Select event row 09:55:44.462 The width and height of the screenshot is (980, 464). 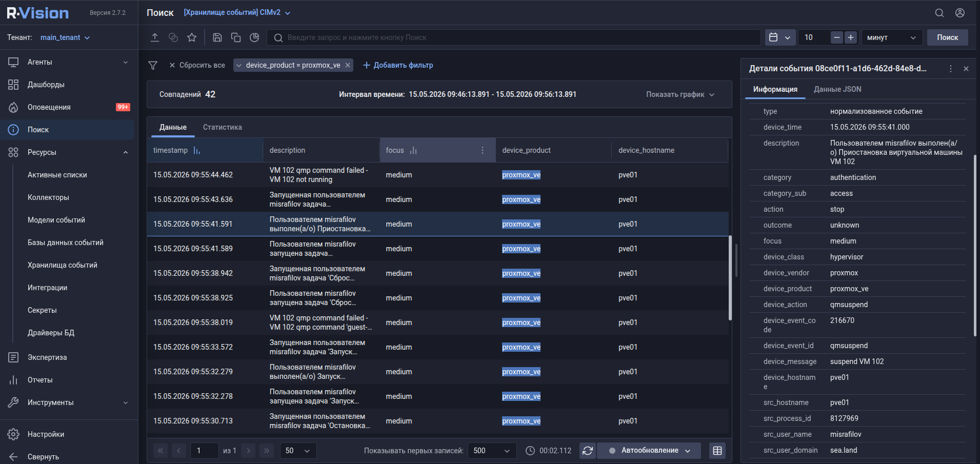point(438,175)
